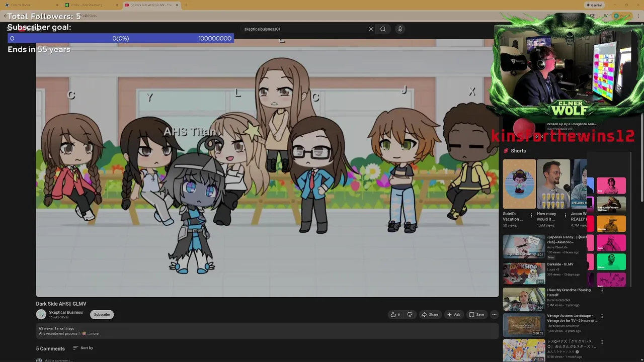
Task: Click the browser back arrow
Action: coord(6,16)
